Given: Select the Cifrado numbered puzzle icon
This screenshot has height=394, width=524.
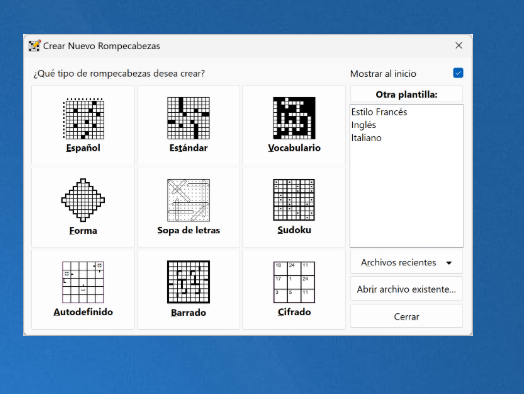Looking at the screenshot, I should tap(294, 282).
